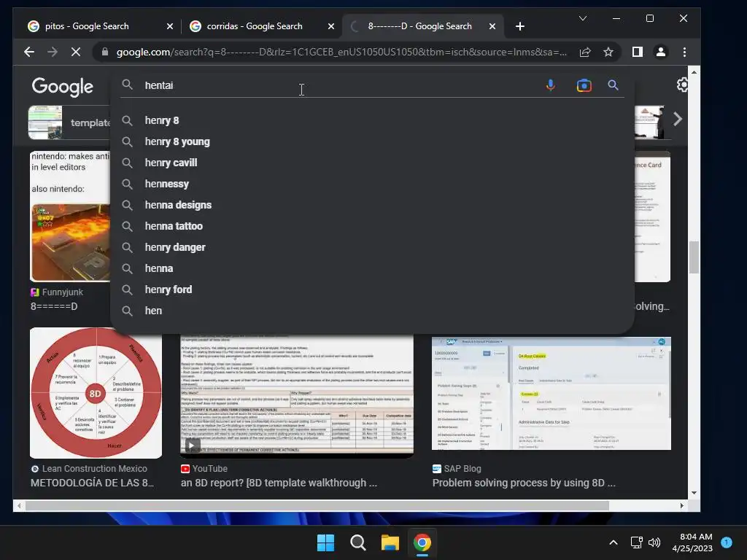Click the horizontal scrollbar right arrow
Screen dimensions: 747x560
click(682, 506)
